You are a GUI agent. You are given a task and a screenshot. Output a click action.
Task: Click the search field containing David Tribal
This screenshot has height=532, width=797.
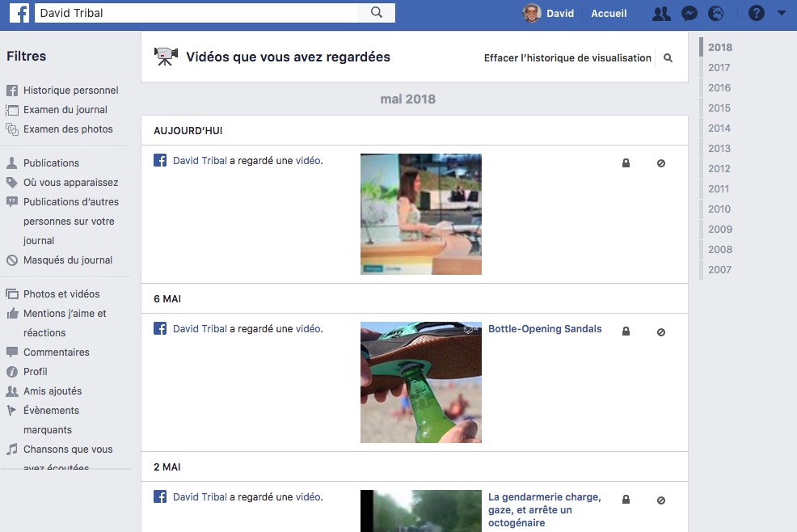pos(196,13)
